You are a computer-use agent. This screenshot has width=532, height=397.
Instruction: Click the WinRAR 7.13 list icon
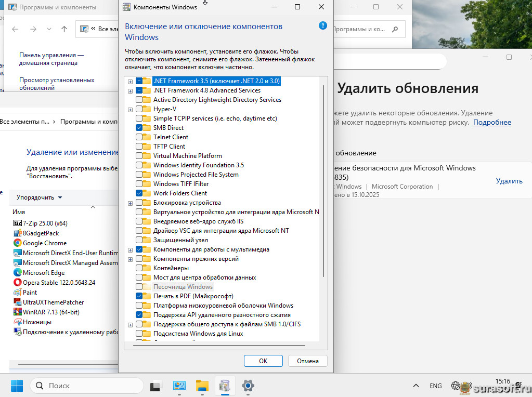[x=18, y=312]
